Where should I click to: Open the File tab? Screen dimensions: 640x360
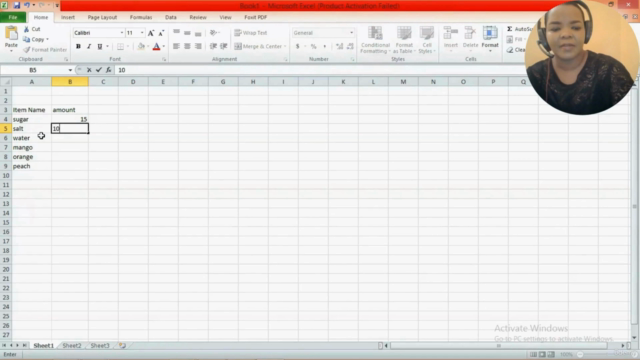13,18
